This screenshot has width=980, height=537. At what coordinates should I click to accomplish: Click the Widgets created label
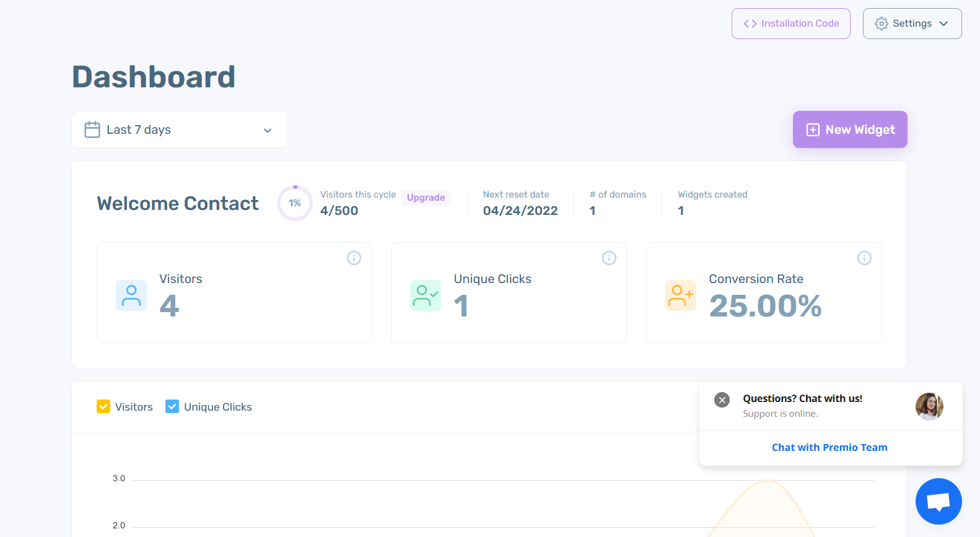(x=712, y=194)
